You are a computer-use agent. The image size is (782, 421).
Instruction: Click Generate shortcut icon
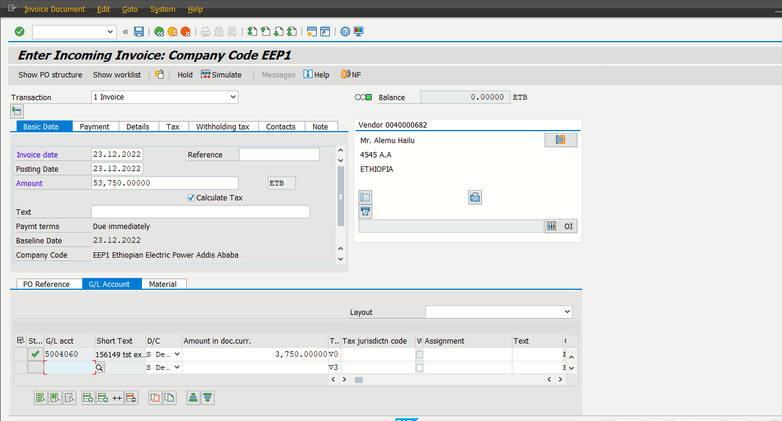pos(325,32)
